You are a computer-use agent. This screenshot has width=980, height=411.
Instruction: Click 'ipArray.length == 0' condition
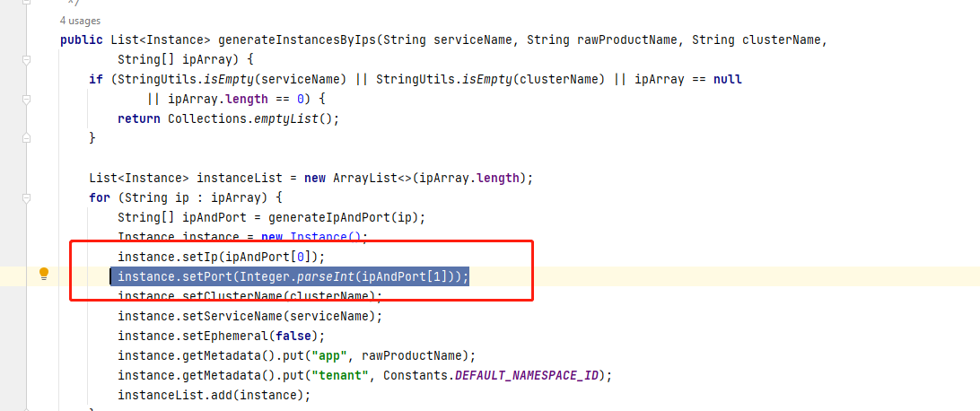click(236, 99)
